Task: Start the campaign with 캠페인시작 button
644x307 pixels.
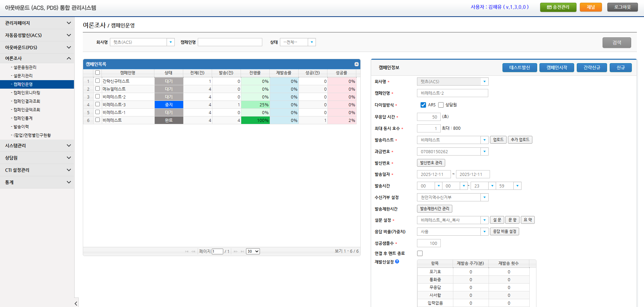Action: [x=556, y=68]
